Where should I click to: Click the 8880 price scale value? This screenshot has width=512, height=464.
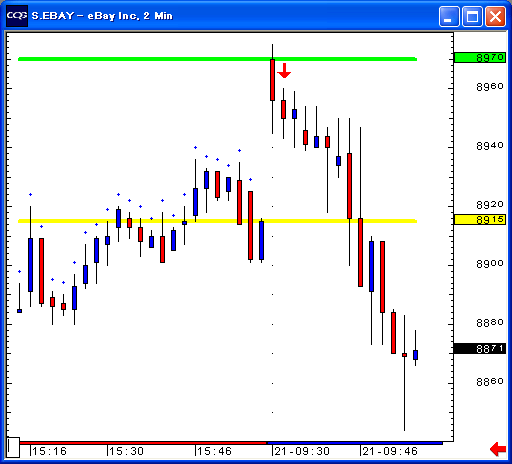pos(490,323)
